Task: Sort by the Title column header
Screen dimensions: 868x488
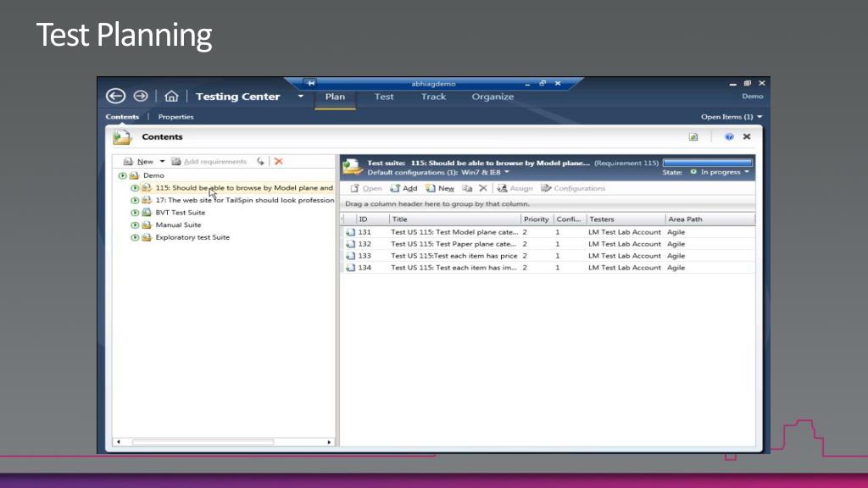Action: click(455, 219)
